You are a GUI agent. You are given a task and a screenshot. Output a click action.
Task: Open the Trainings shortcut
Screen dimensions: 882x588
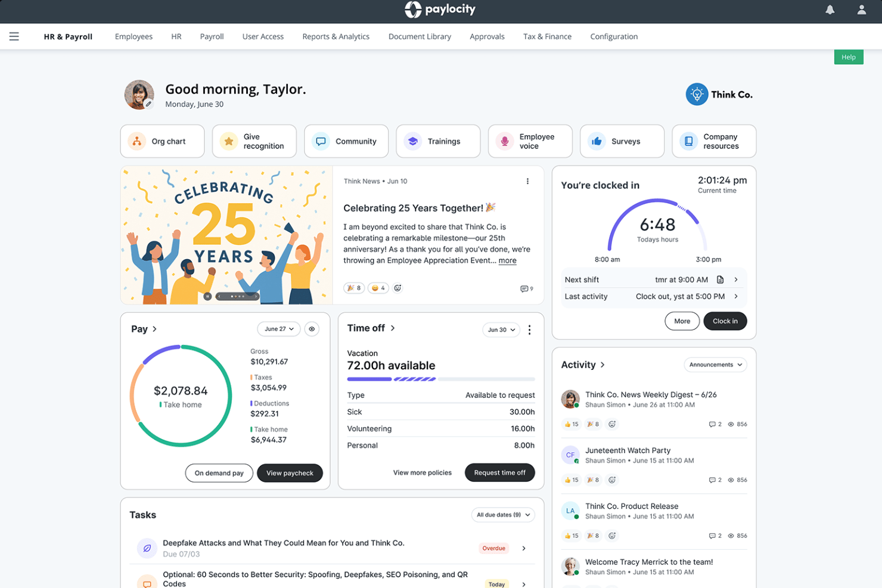[x=438, y=141]
